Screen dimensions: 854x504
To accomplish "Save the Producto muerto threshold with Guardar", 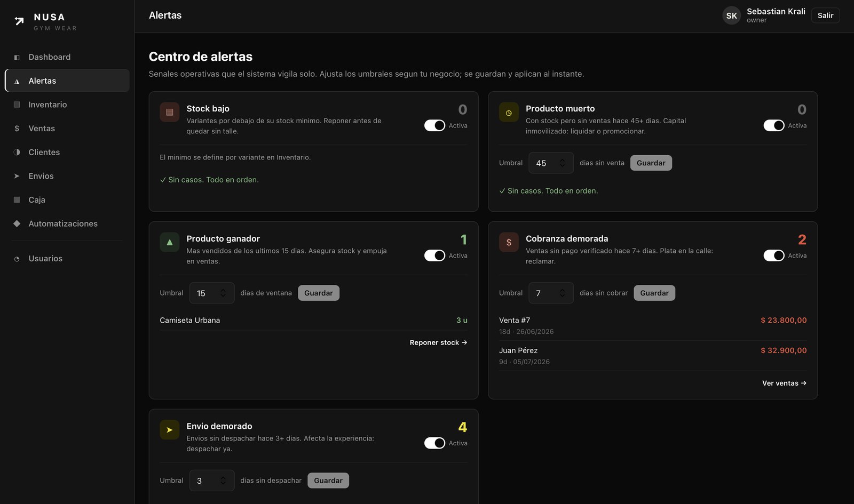I will click(x=651, y=163).
